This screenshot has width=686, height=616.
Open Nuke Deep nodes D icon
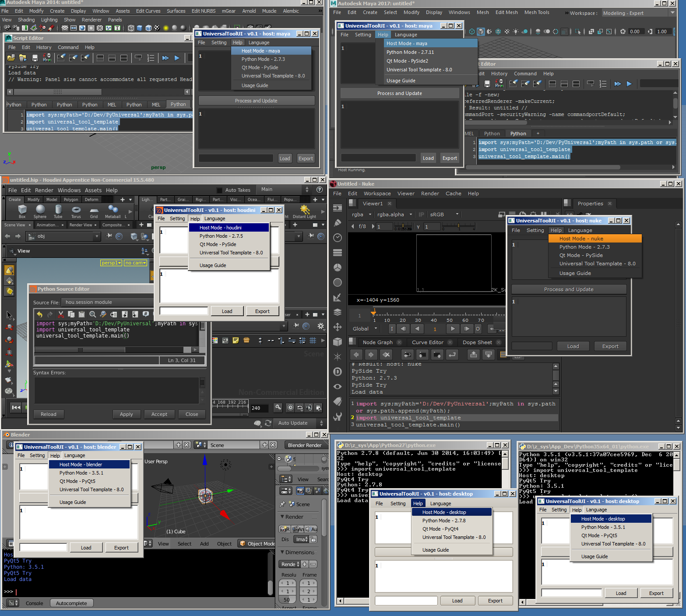coord(338,372)
